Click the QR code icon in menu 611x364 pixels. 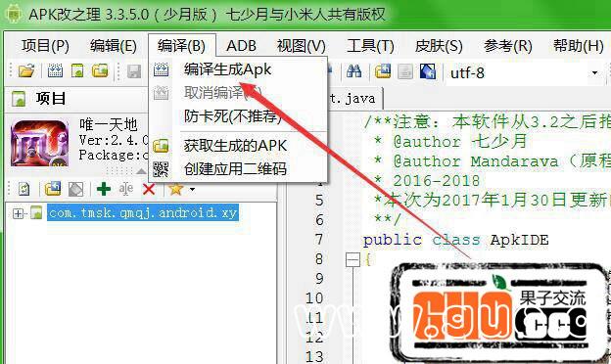coord(161,169)
